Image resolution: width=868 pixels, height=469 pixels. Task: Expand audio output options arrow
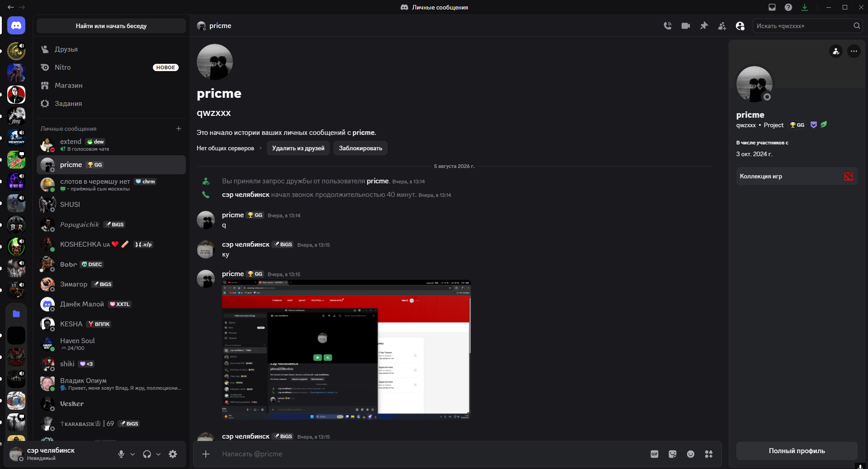(x=158, y=454)
